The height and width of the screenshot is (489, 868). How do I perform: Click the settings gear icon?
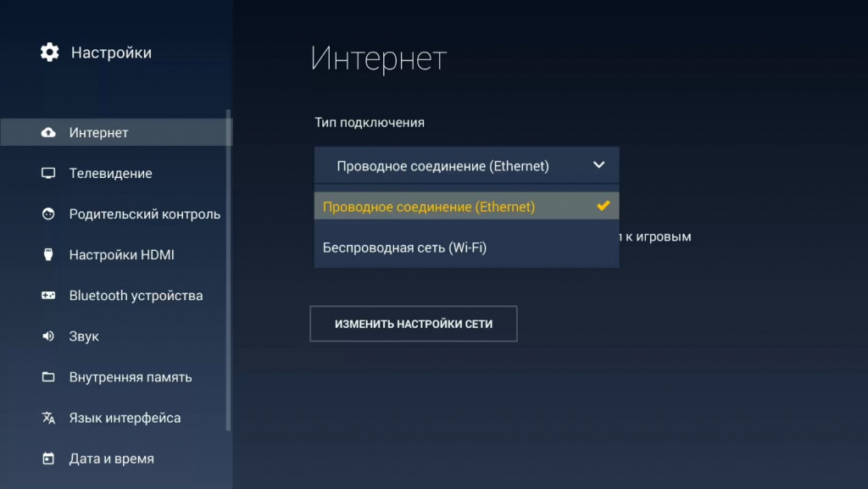pyautogui.click(x=50, y=53)
